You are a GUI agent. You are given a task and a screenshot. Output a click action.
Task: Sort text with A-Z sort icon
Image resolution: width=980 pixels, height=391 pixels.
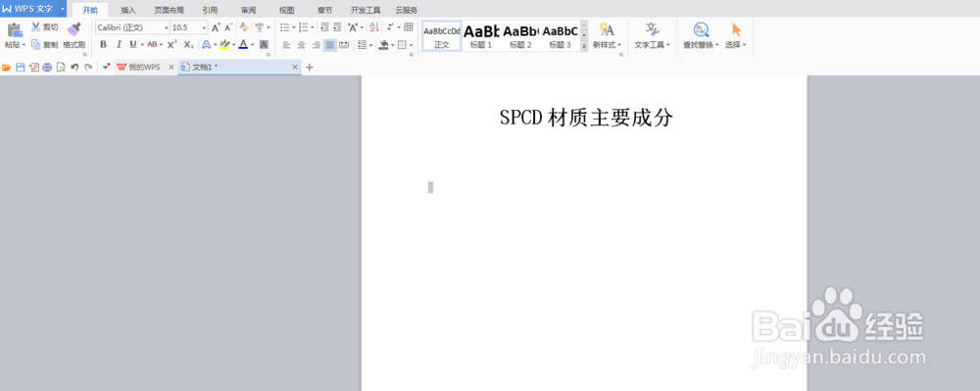(374, 27)
